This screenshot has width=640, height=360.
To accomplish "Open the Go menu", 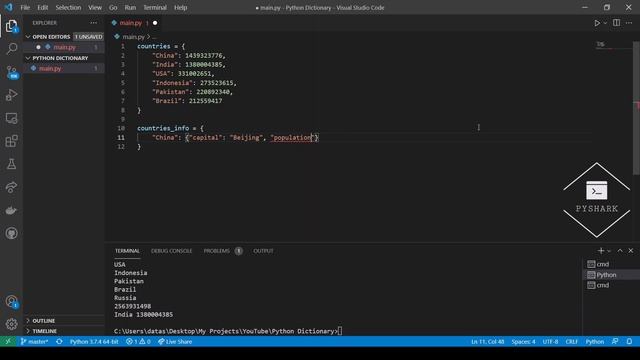I will coord(113,7).
